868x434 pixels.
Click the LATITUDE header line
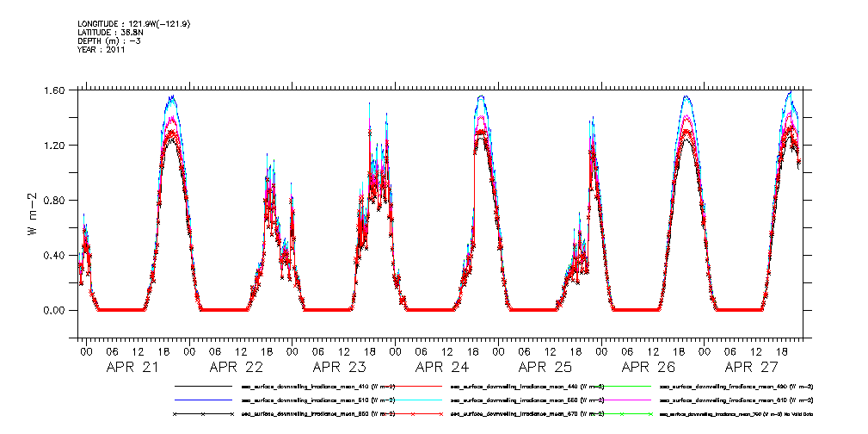[x=110, y=33]
